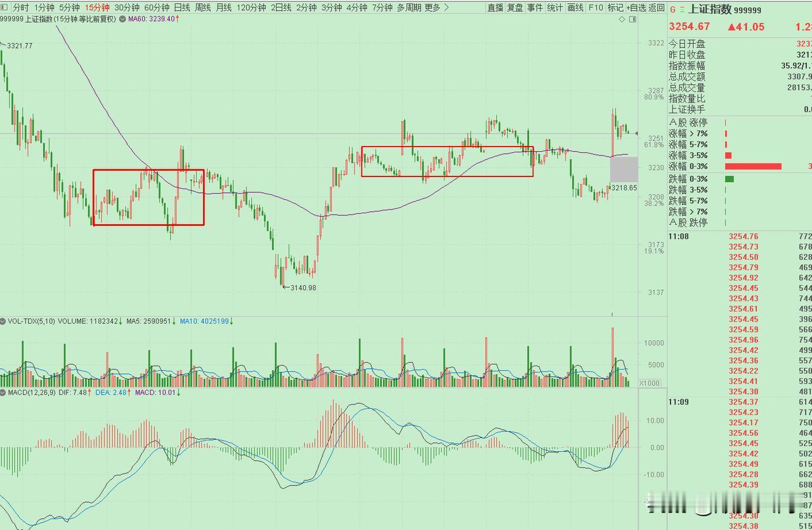Click the green list icon beside 上证指数
The height and width of the screenshot is (530, 812).
click(x=682, y=10)
